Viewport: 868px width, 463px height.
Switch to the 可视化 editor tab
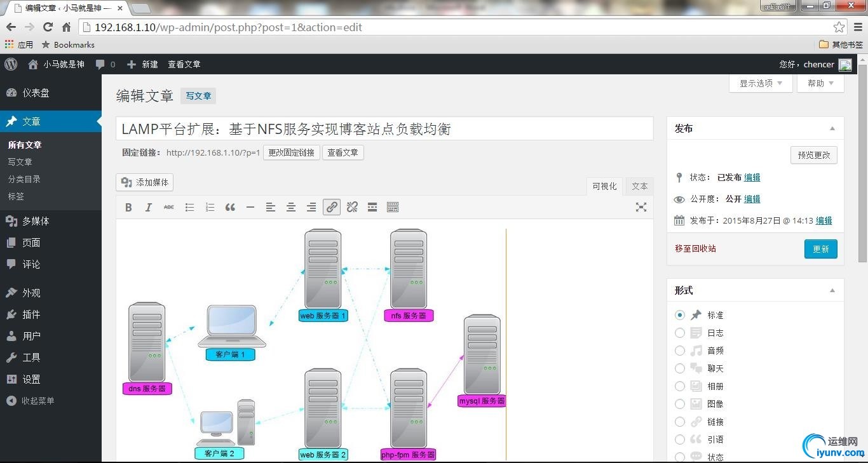pyautogui.click(x=604, y=186)
